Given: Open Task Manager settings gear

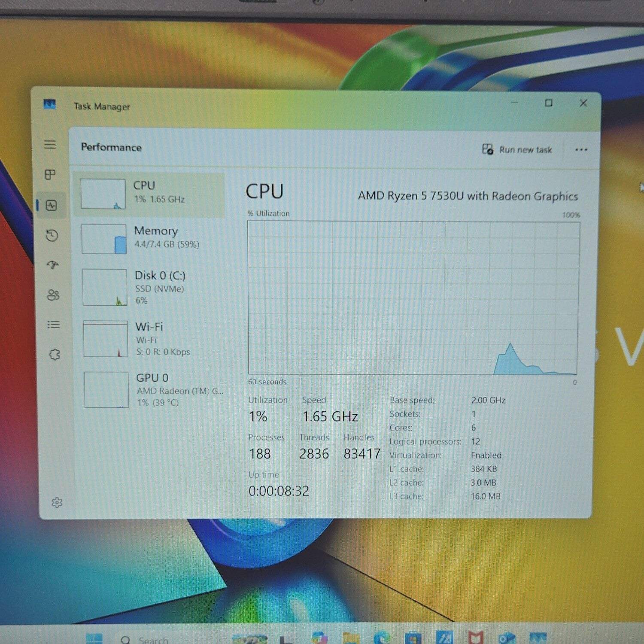Looking at the screenshot, I should (x=57, y=502).
